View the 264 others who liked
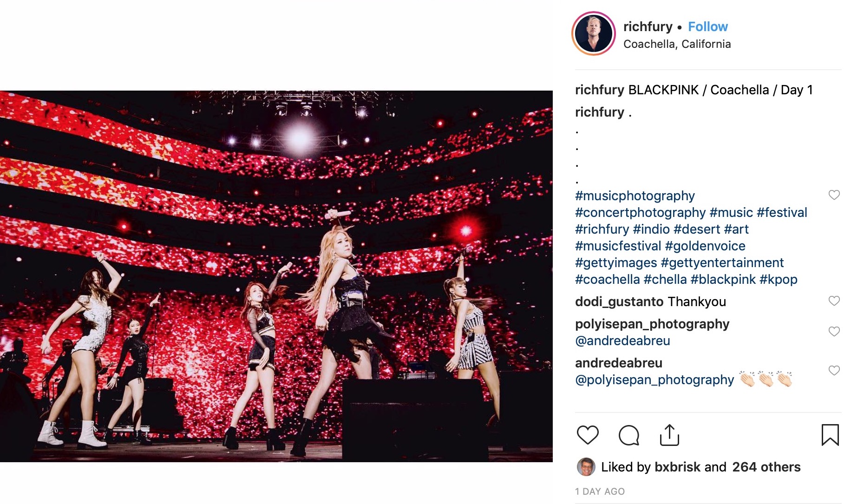The width and height of the screenshot is (851, 504). (x=766, y=467)
